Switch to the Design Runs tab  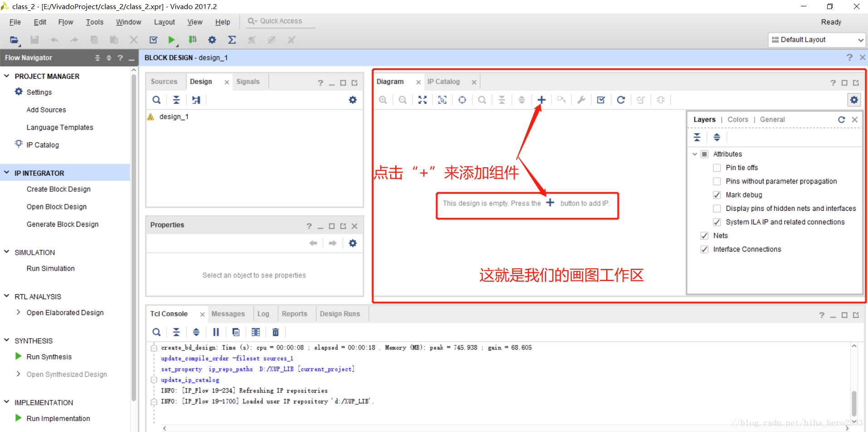pos(339,314)
